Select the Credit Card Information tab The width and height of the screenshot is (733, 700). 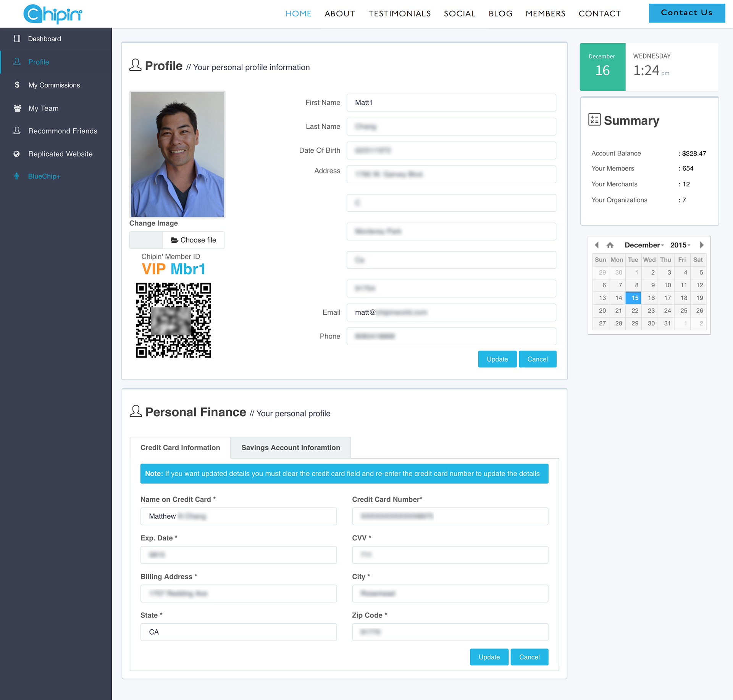[x=180, y=448]
